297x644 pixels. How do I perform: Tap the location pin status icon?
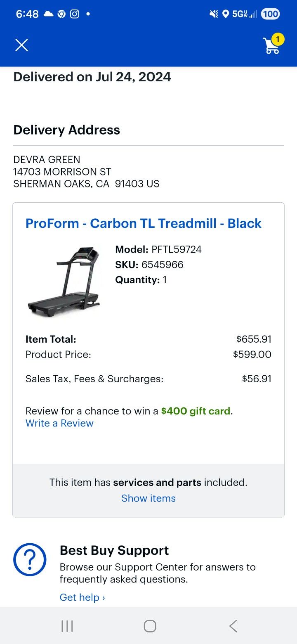tap(225, 14)
